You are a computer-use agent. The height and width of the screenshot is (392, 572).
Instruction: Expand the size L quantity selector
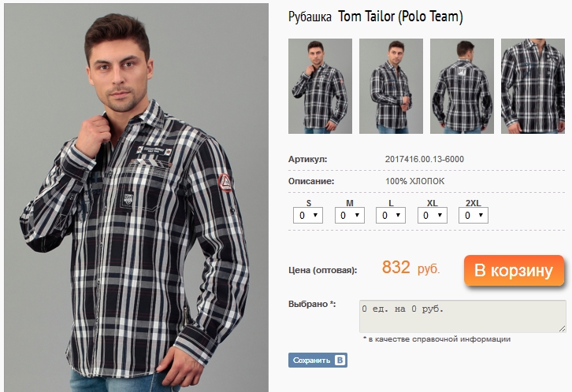point(391,215)
